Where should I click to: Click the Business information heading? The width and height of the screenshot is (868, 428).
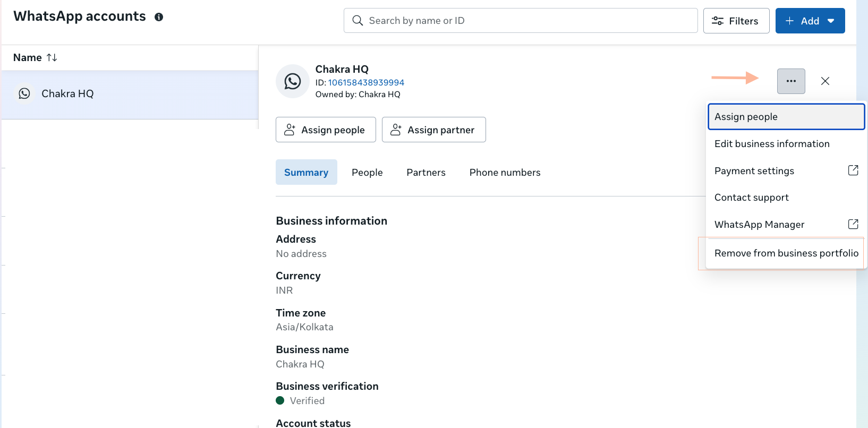click(x=331, y=221)
